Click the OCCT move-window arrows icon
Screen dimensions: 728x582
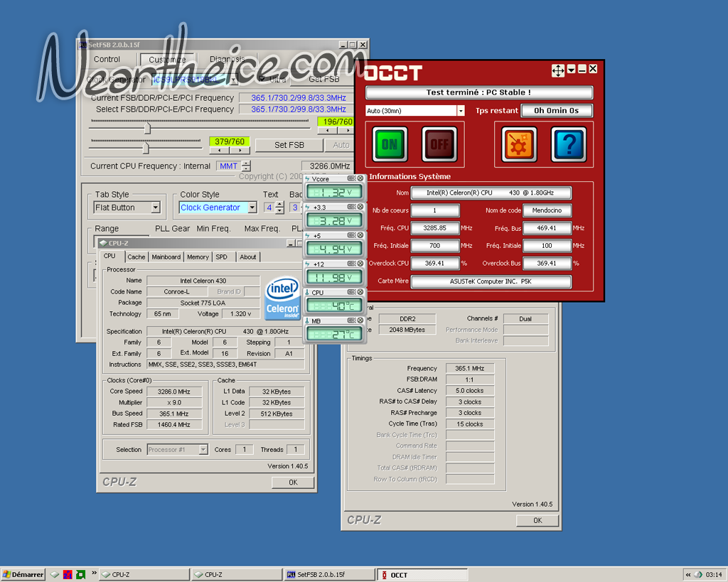557,70
